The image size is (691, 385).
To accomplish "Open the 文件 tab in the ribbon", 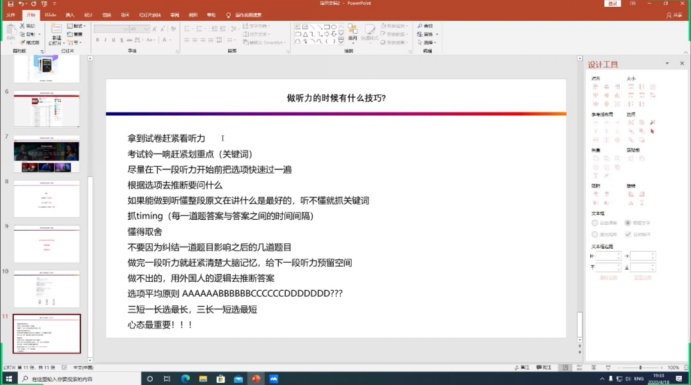I will [x=11, y=15].
